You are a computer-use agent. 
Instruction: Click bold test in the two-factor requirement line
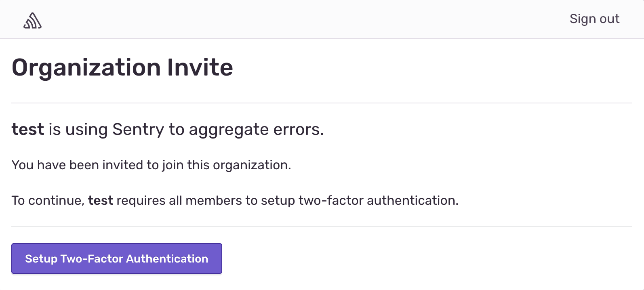[101, 201]
